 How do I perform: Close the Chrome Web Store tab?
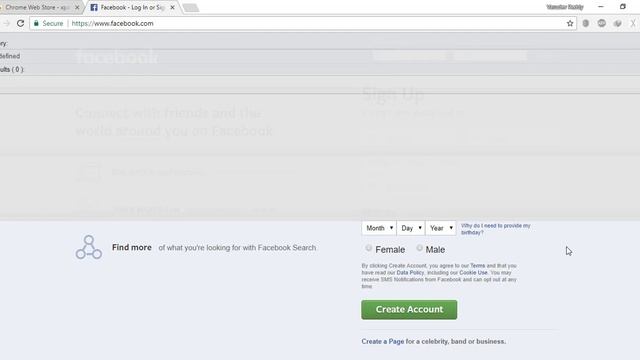pos(77,7)
